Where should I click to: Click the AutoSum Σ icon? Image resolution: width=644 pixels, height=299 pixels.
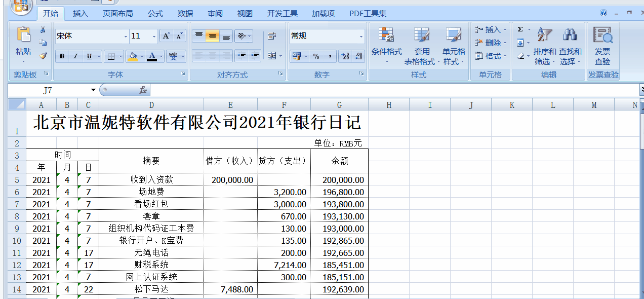coord(520,29)
